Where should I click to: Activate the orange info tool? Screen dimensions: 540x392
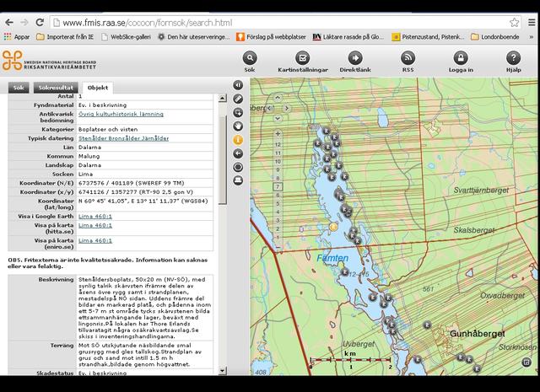coord(238,139)
